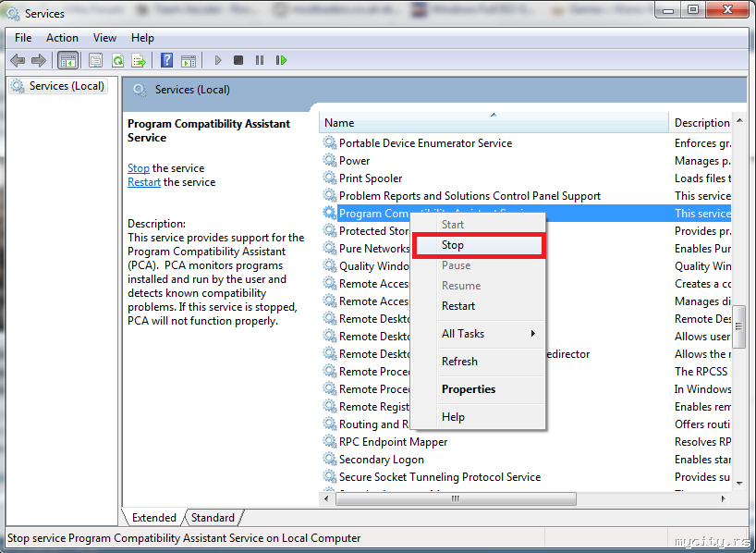
Task: Click the Export List toolbar icon
Action: point(139,60)
